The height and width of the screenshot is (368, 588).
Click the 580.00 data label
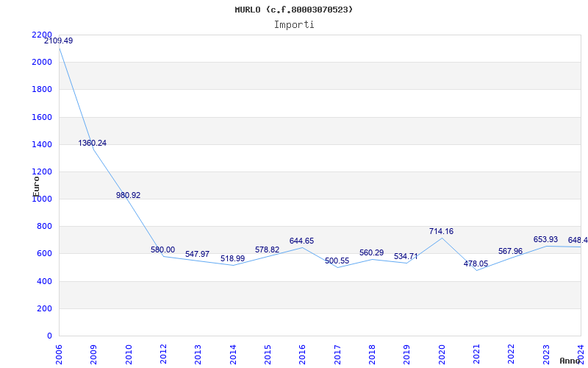pyautogui.click(x=162, y=250)
